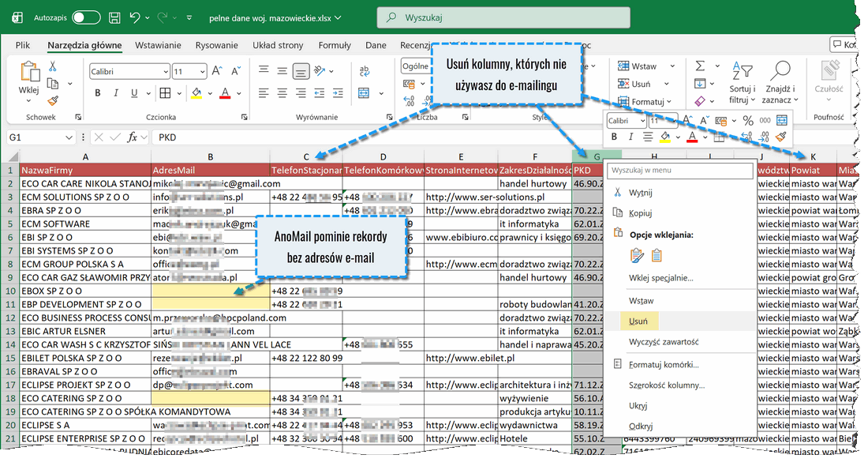
Task: Click the yellow fill color swatch
Action: [196, 93]
